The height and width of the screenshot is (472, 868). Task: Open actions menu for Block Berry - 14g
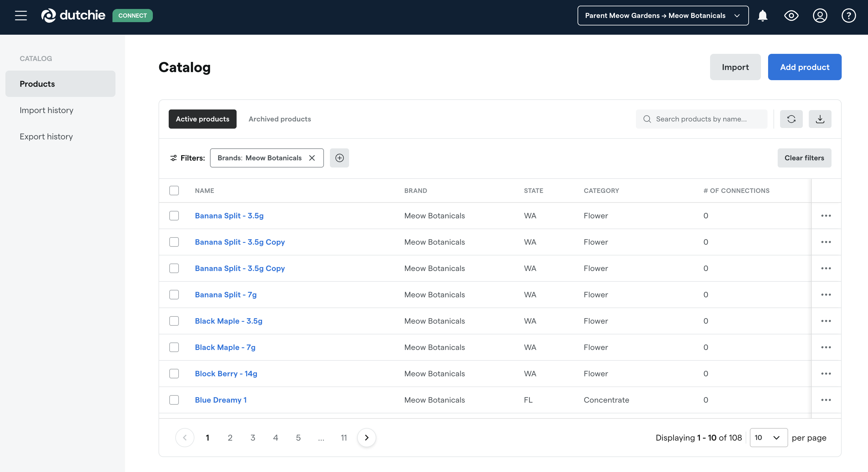click(826, 374)
